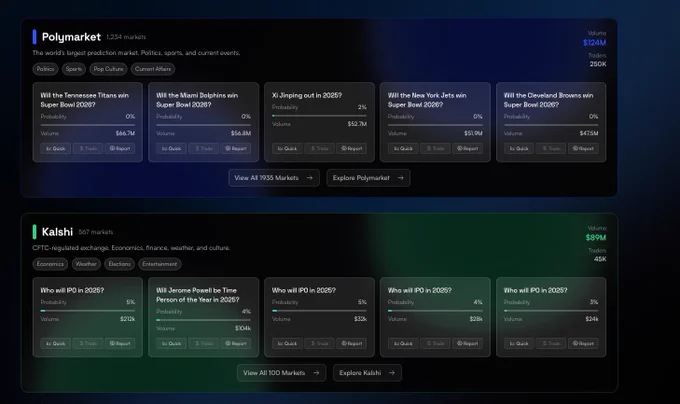Click the Explore Kalshi button

point(367,373)
